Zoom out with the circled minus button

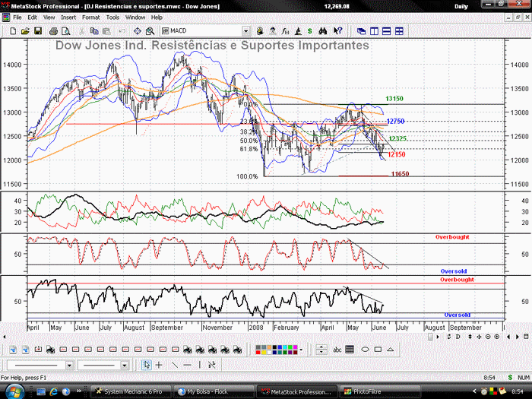[x=488, y=337]
